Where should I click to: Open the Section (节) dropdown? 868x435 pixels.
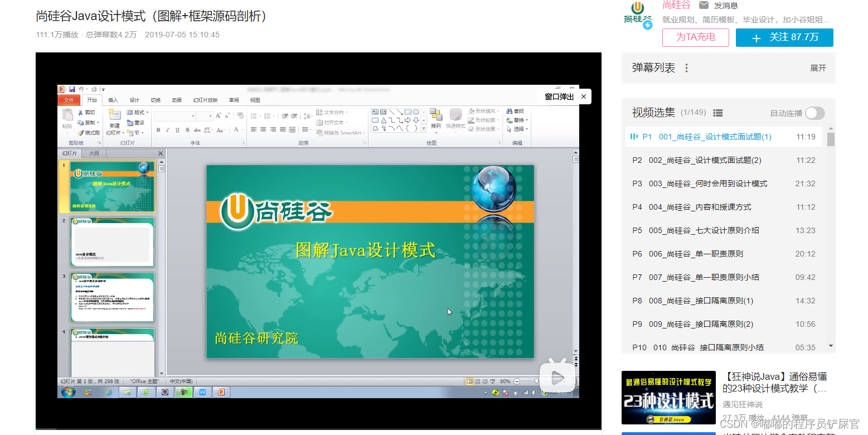coord(135,133)
